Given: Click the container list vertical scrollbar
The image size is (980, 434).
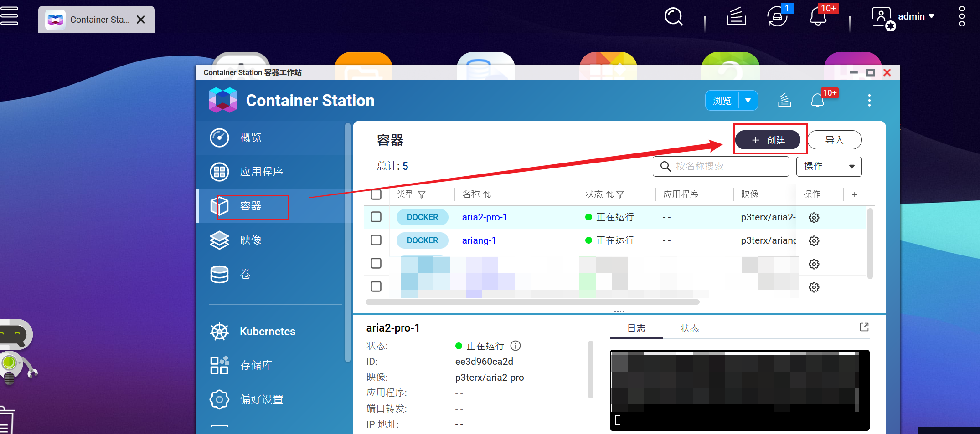Looking at the screenshot, I should (x=870, y=244).
